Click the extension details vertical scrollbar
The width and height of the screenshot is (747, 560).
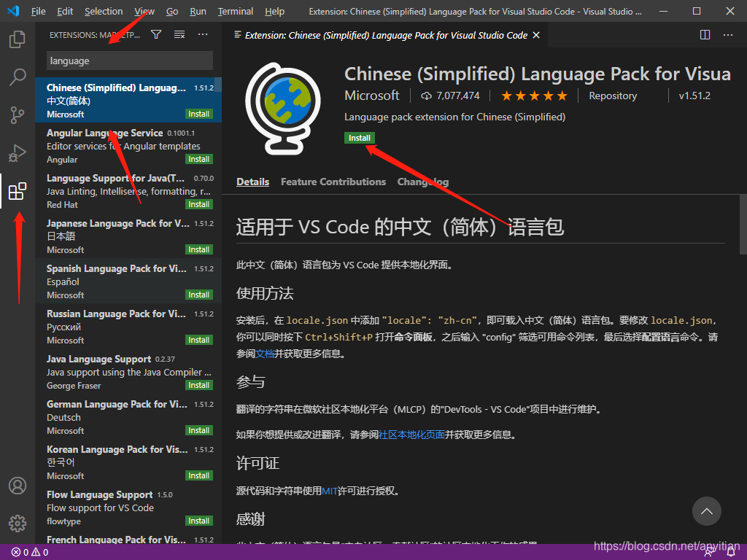[x=743, y=225]
